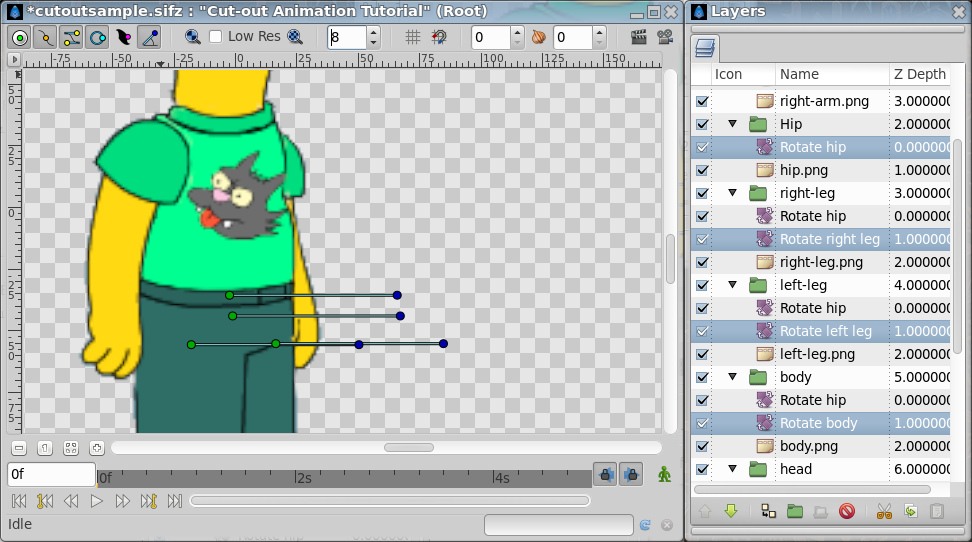Click zoom fit button below canvas
The image size is (972, 542).
click(71, 448)
